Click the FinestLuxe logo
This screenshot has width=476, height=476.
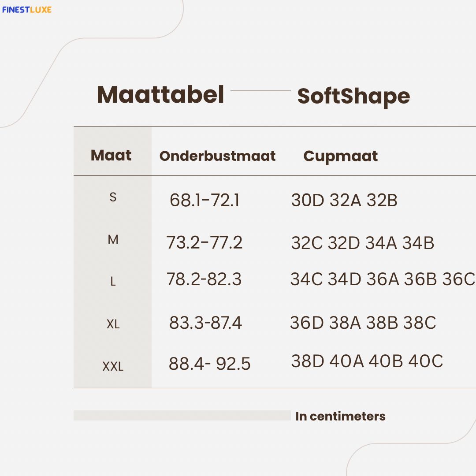coord(26,9)
